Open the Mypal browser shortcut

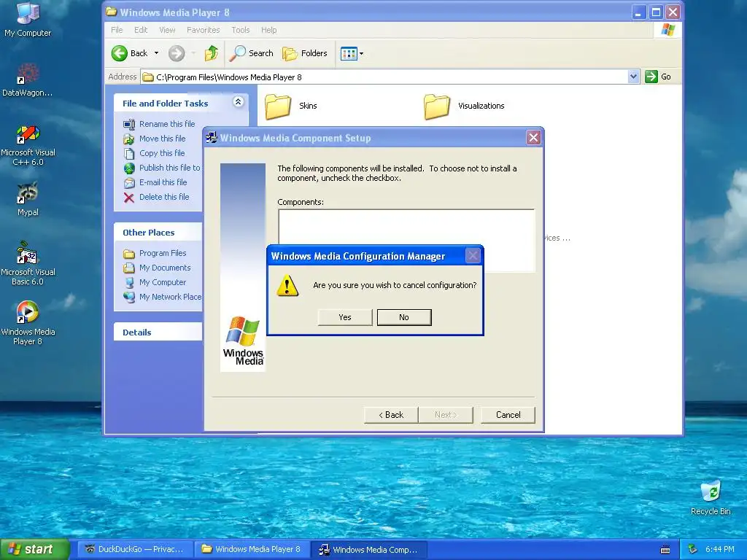[x=28, y=199]
